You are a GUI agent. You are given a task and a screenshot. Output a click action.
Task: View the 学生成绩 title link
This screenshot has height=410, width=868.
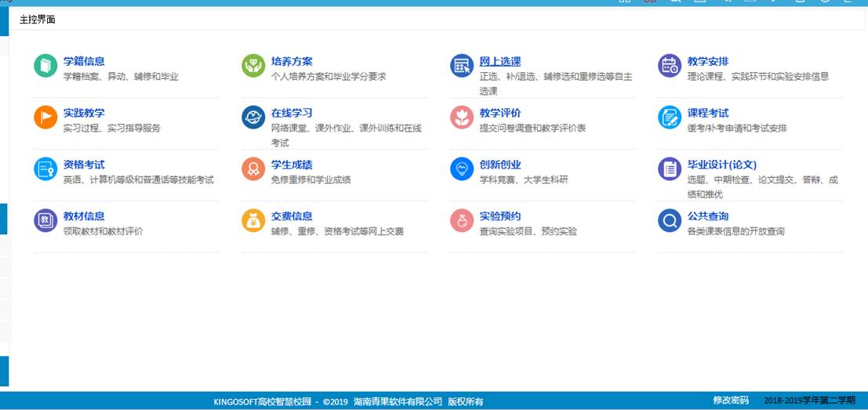pos(292,165)
